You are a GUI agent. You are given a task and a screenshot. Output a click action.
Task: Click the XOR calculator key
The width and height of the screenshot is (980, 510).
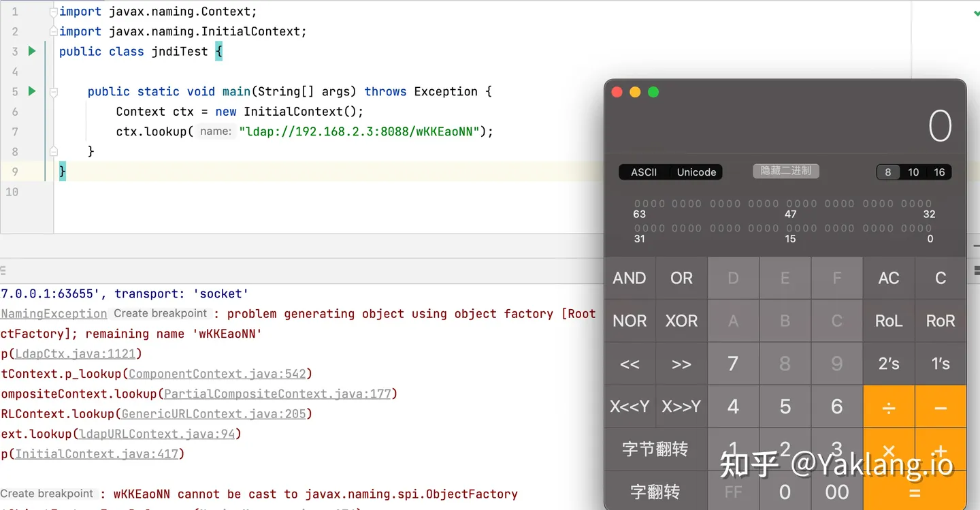[681, 321]
